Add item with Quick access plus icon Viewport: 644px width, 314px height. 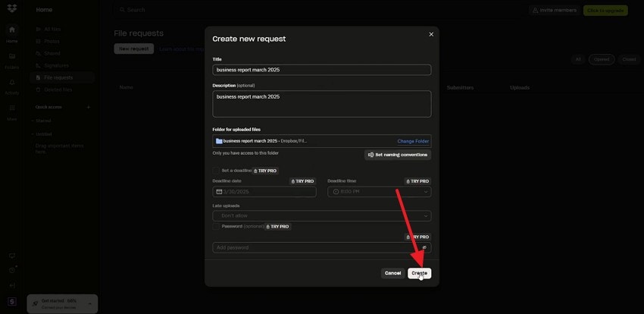(x=89, y=107)
